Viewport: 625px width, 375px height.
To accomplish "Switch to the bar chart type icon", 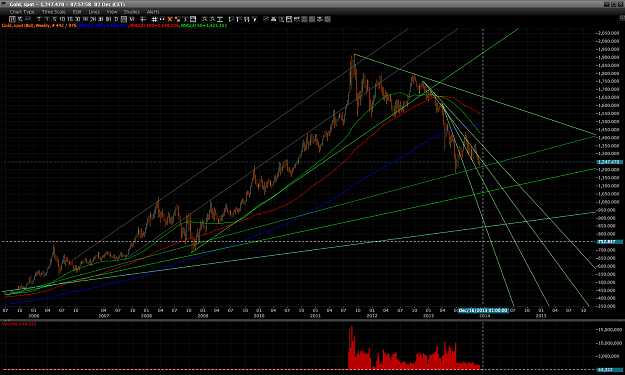I will tap(20, 19).
